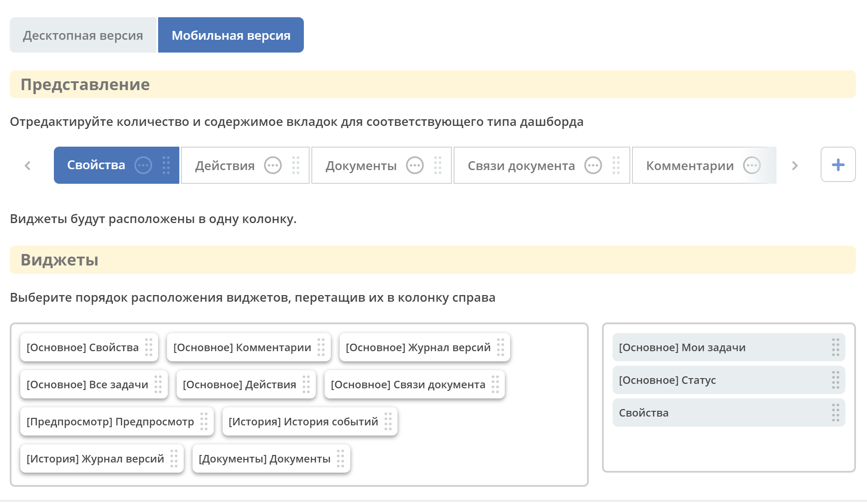Click drag handle of [Основное] Статус row

[836, 380]
